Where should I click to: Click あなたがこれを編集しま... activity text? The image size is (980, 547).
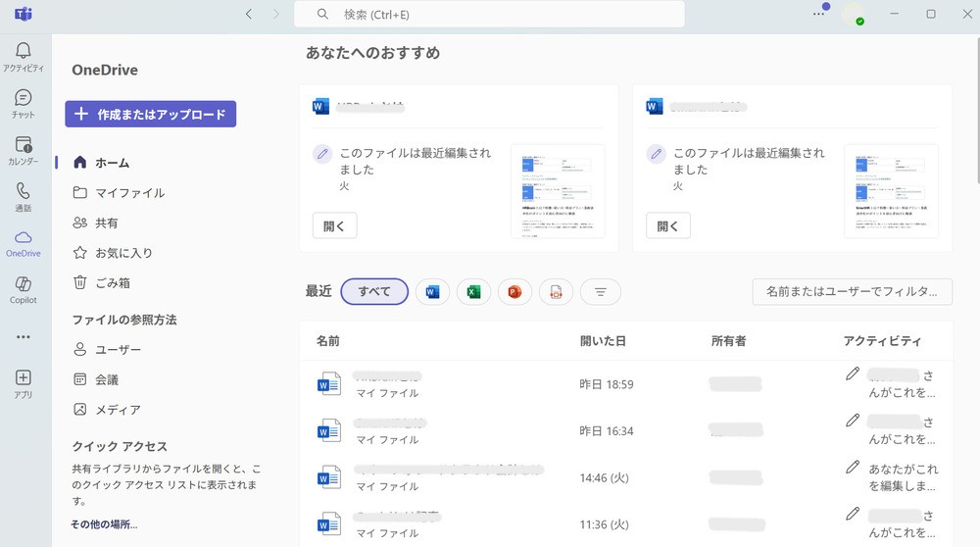[x=904, y=477]
